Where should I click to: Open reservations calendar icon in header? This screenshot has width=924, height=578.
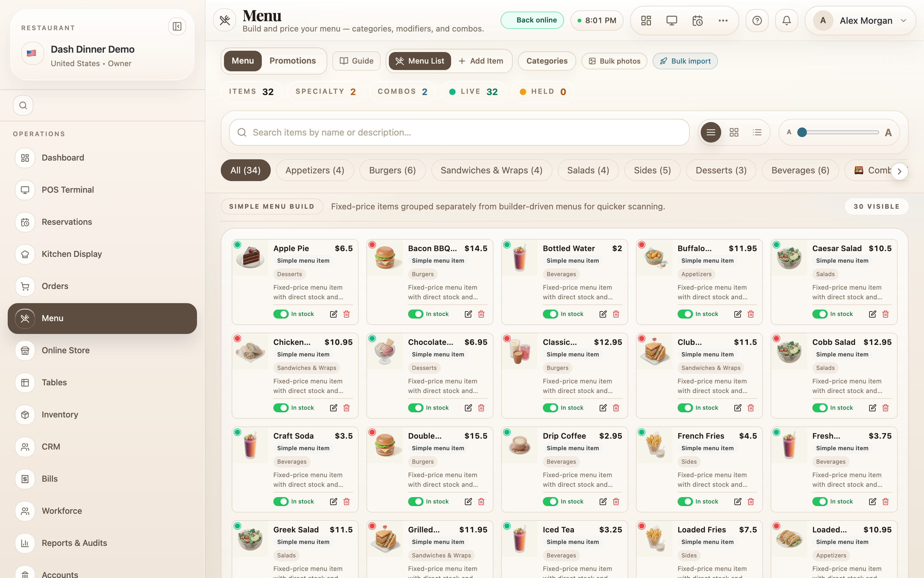(697, 21)
